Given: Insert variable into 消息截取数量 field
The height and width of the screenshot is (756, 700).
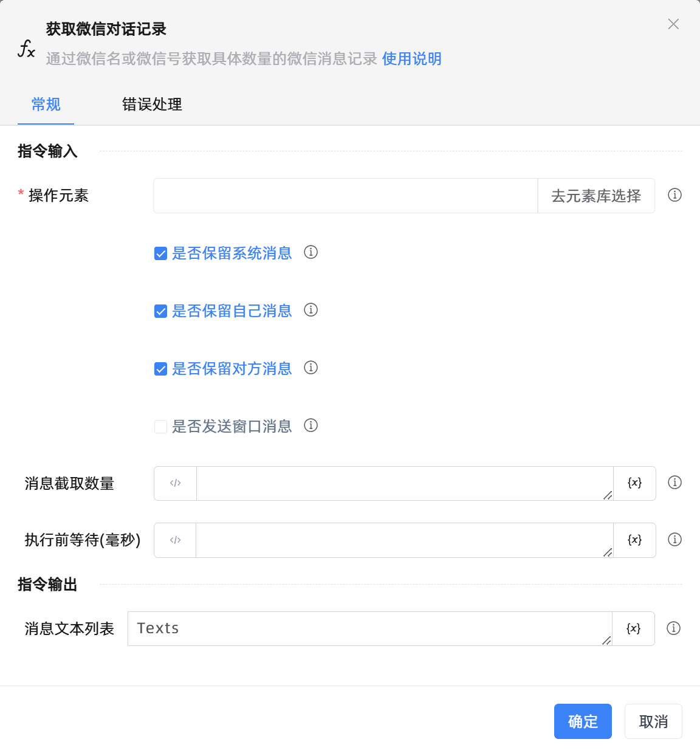Looking at the screenshot, I should point(634,483).
